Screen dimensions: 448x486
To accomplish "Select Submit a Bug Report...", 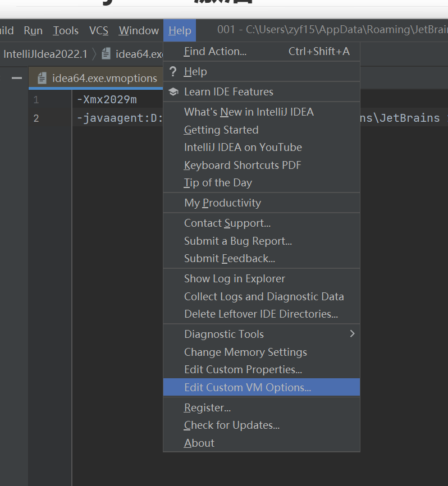I will 238,241.
